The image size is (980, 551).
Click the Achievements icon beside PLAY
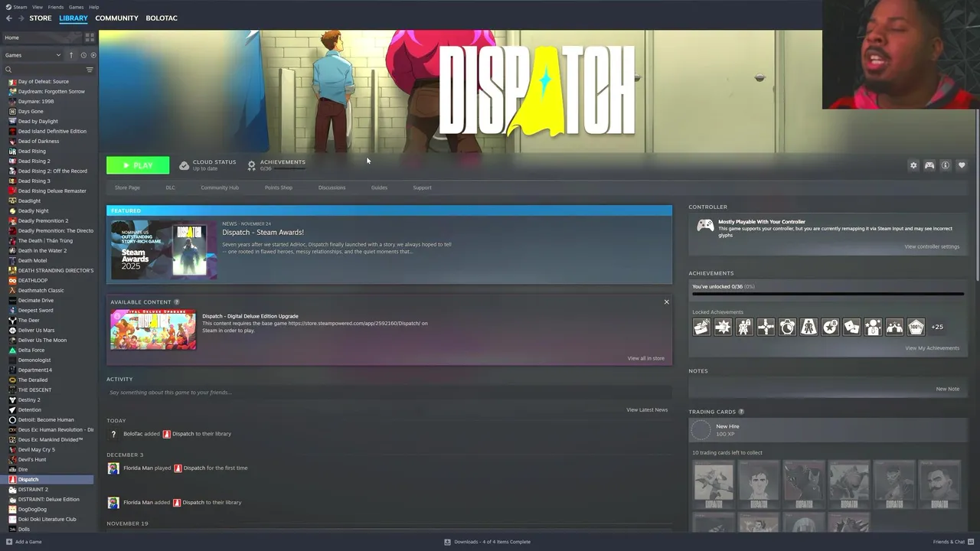point(251,165)
